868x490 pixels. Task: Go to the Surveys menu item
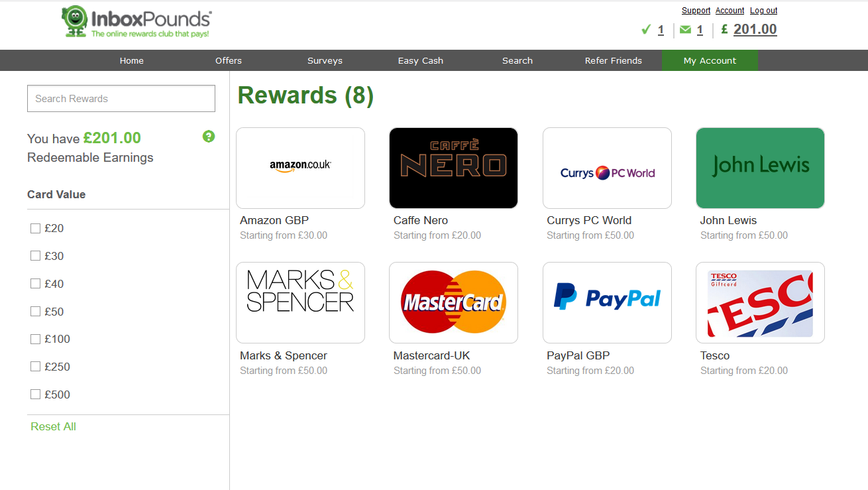coord(325,60)
